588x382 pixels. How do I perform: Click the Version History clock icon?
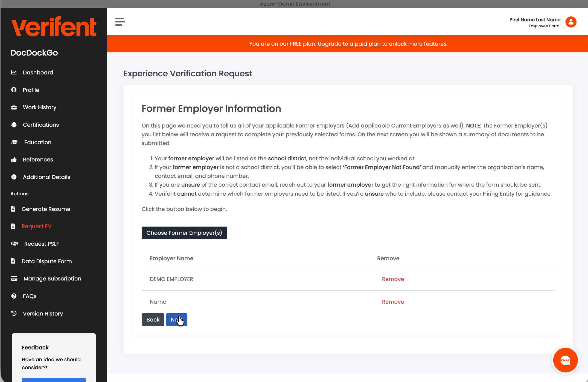click(x=14, y=313)
